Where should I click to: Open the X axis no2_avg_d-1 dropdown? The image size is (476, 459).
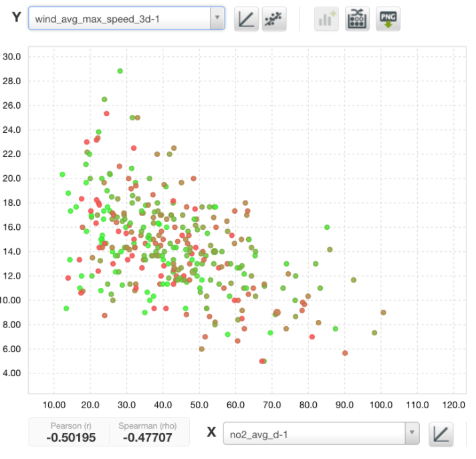coord(321,432)
